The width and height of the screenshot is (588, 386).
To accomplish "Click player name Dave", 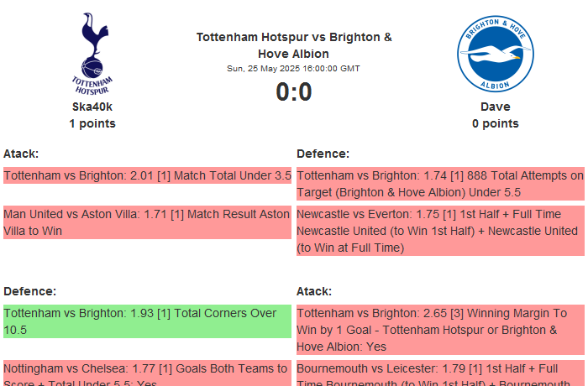I will click(495, 107).
